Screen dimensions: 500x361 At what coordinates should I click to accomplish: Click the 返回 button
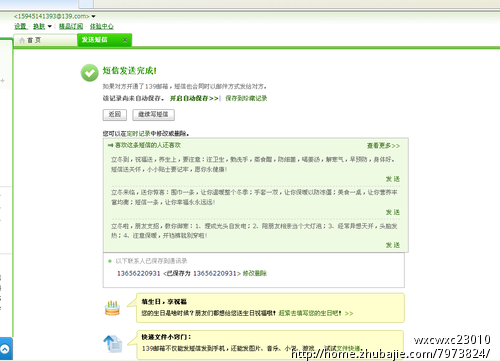(x=115, y=115)
